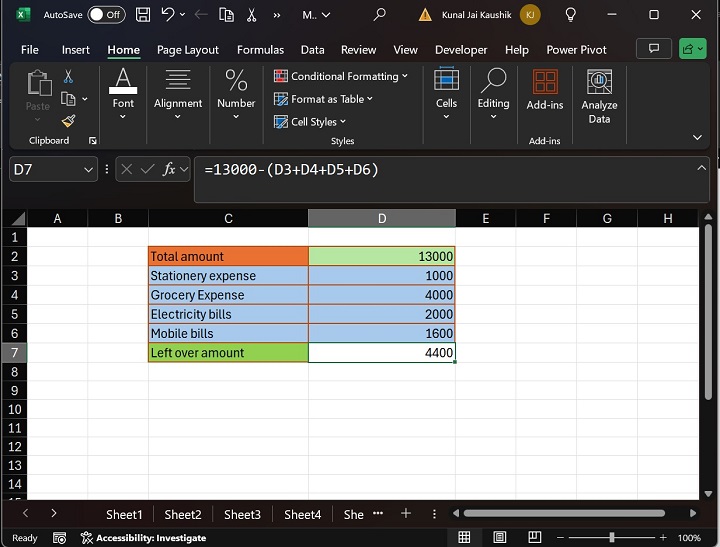Expand the Conditional Formatting dropdown
Screen dimensions: 720x547
point(341,76)
